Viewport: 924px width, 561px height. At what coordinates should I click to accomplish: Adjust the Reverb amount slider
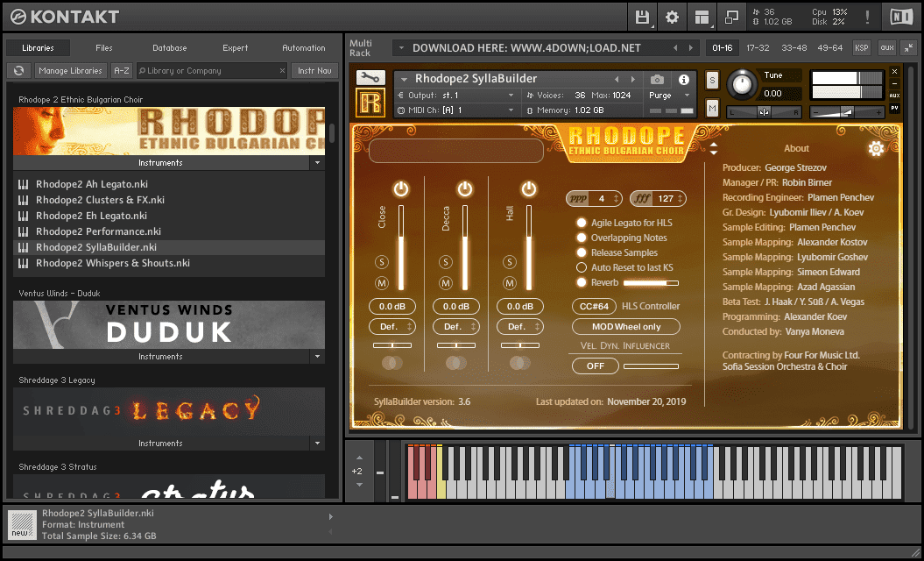tap(651, 283)
